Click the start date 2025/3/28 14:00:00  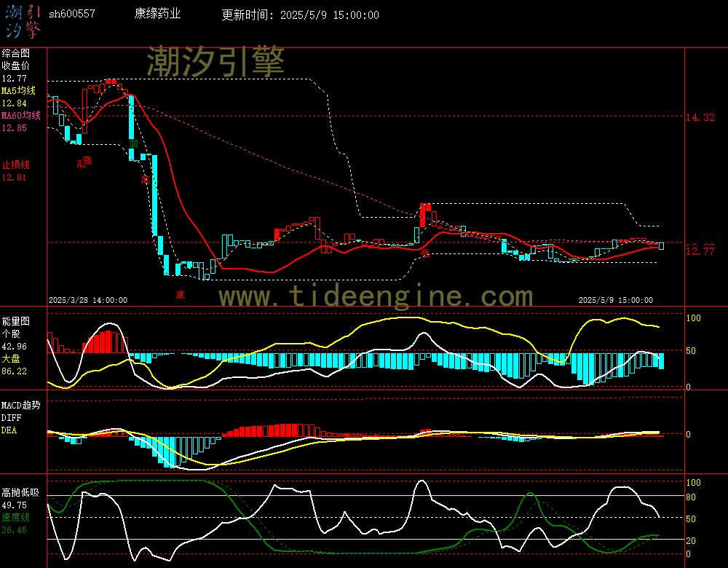[88, 300]
